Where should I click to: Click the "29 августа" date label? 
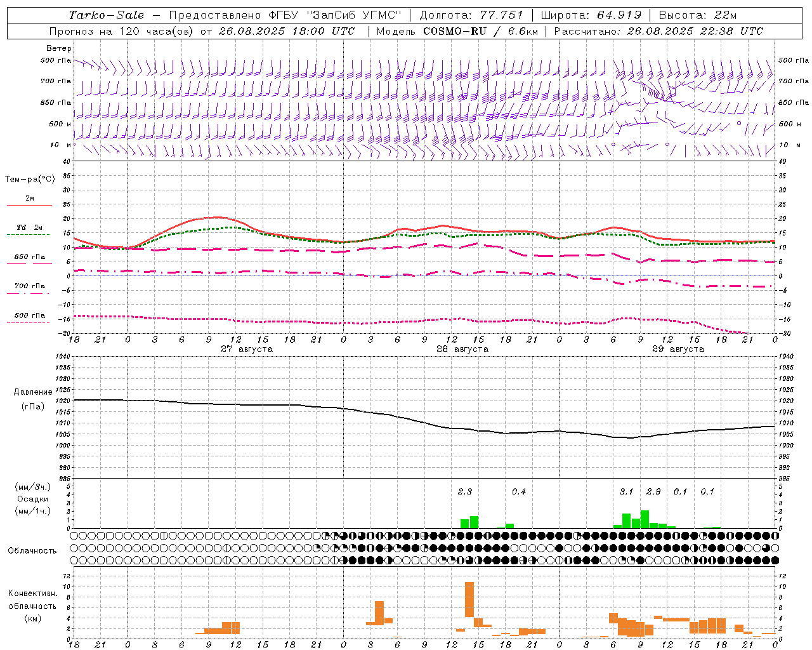pos(678,349)
